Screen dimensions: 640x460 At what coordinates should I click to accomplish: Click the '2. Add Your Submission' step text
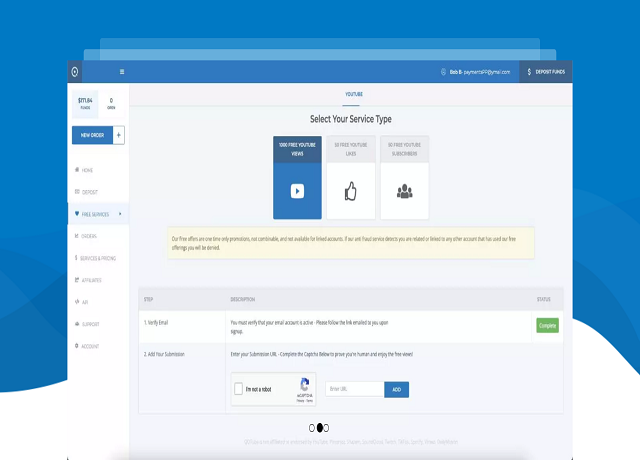pyautogui.click(x=164, y=354)
